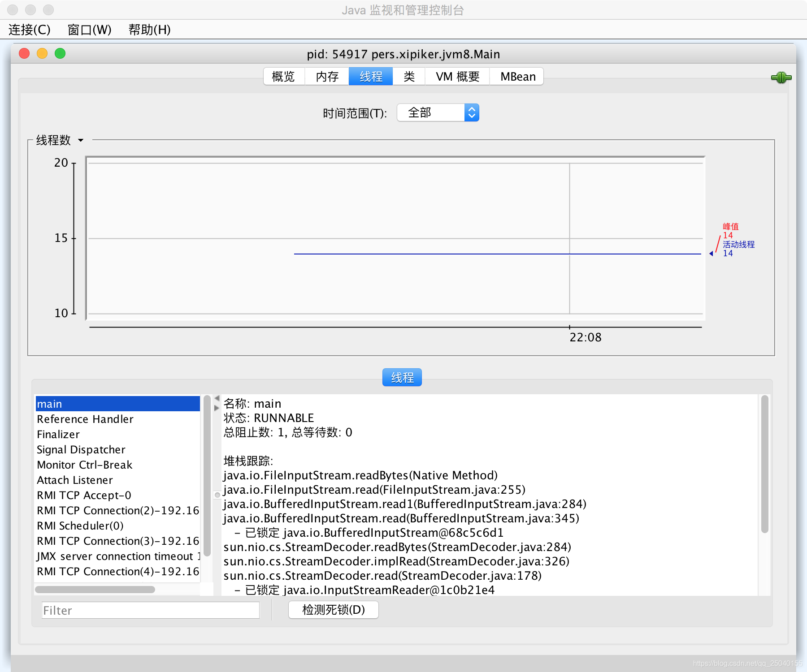
Task: Click the green connection status icon
Action: (x=781, y=78)
